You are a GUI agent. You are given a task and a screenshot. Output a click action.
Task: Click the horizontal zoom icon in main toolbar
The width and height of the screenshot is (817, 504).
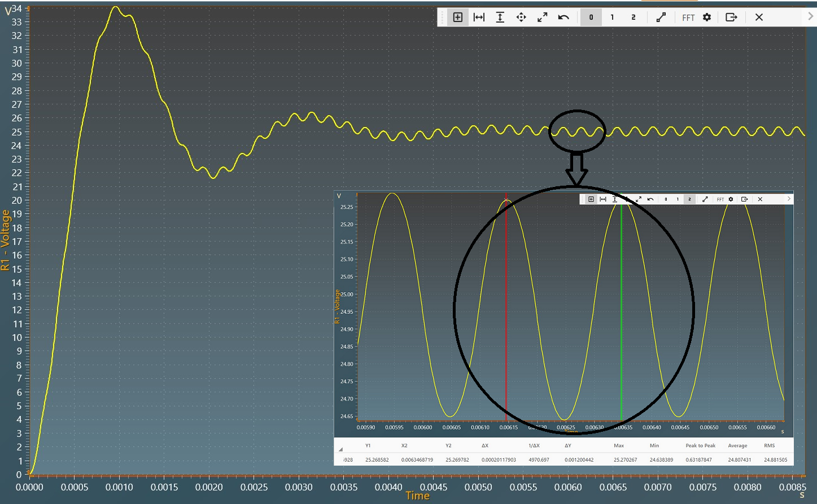pos(479,17)
